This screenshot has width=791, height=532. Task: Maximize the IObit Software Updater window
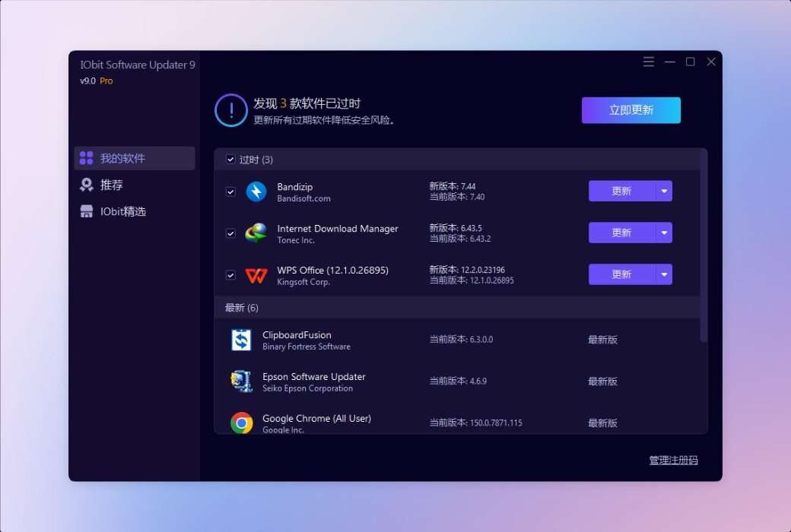(x=691, y=62)
